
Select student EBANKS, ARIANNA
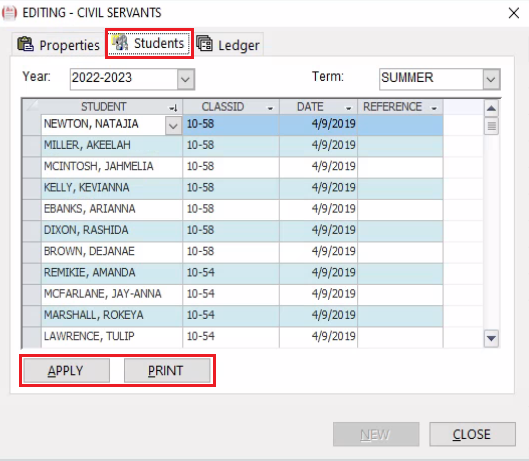[x=112, y=209]
